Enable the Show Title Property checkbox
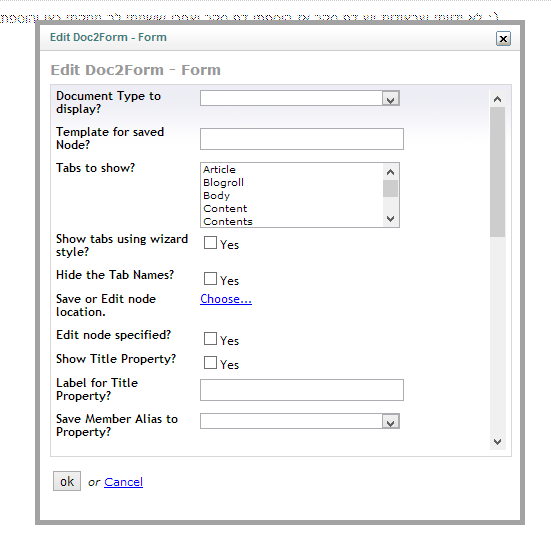 coord(210,363)
